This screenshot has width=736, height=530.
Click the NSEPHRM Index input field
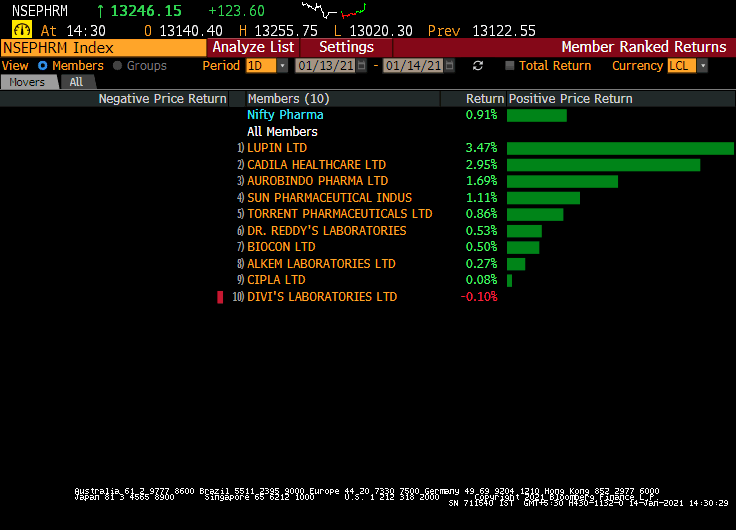pos(103,48)
